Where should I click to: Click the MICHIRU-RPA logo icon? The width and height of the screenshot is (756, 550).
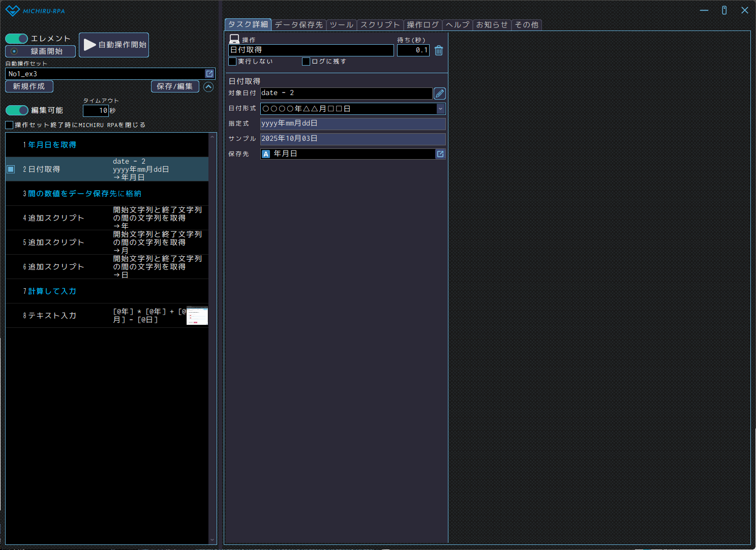click(x=12, y=11)
